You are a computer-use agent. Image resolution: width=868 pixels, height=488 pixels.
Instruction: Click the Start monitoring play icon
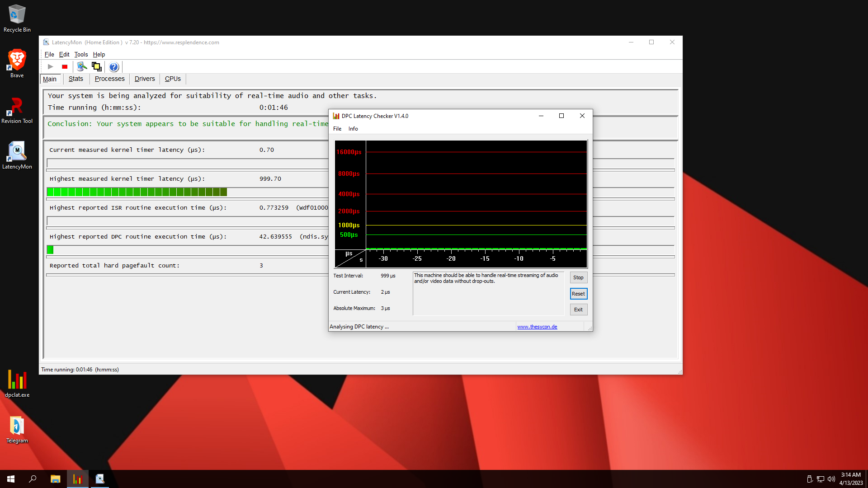51,67
